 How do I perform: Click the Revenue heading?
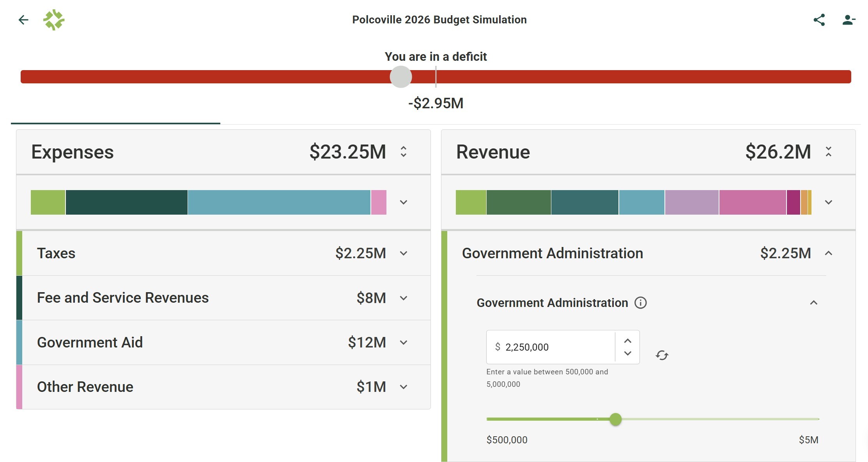coord(493,152)
